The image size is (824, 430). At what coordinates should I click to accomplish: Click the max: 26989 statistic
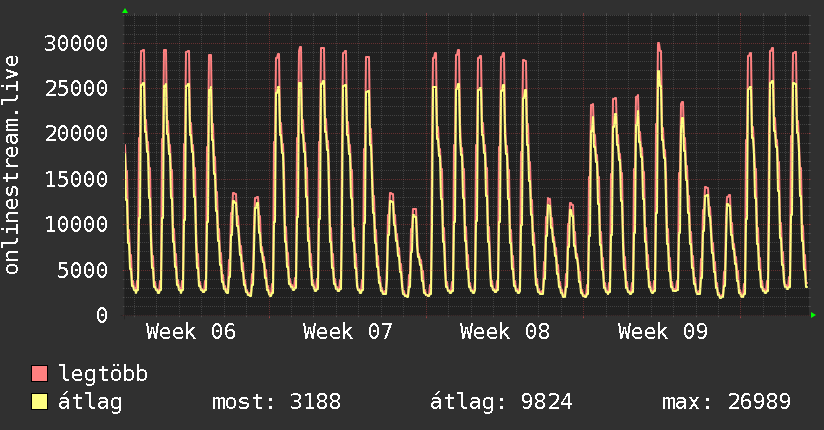(x=726, y=402)
